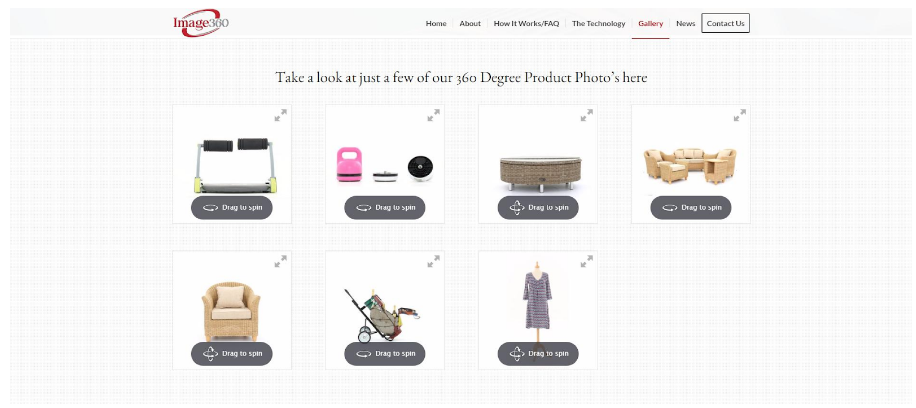Select The Technology menu item
This screenshot has width=916, height=408.
point(598,23)
